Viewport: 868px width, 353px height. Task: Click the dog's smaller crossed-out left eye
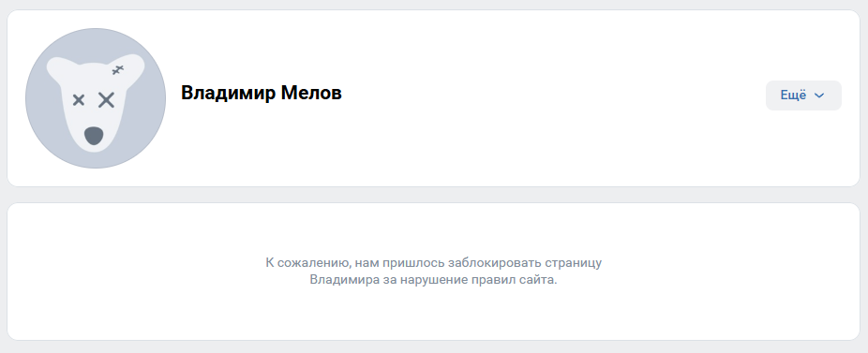pos(79,100)
